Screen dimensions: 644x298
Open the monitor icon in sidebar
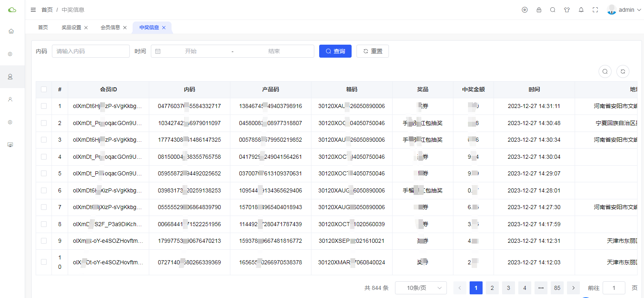[x=11, y=145]
